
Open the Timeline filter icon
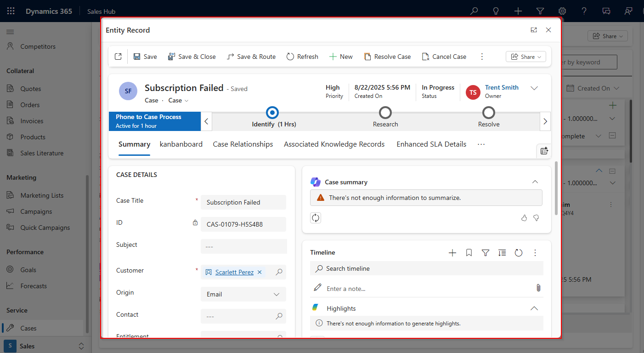486,252
